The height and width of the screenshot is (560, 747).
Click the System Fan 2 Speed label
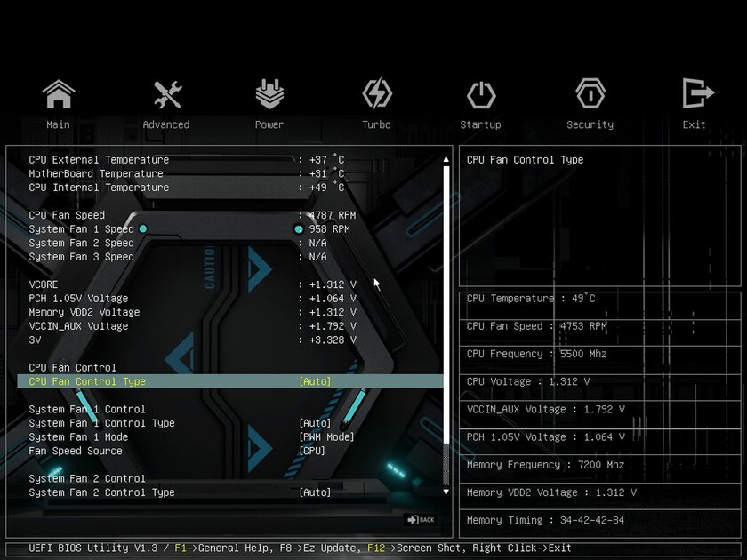pyautogui.click(x=82, y=243)
